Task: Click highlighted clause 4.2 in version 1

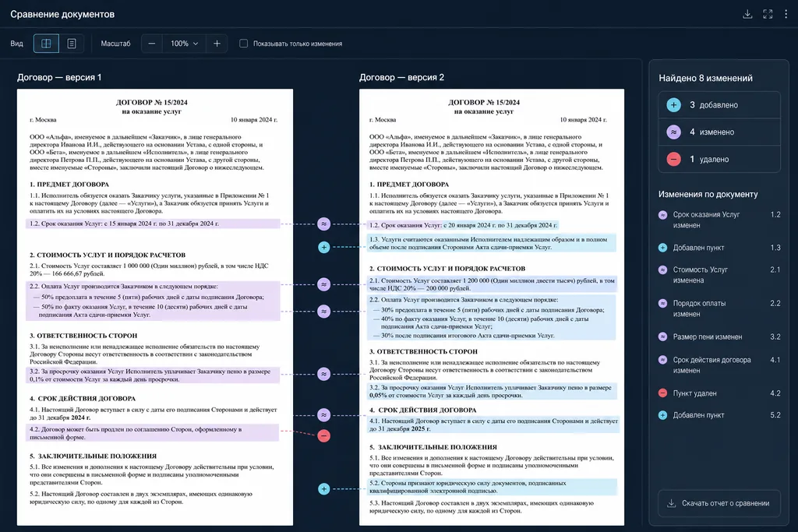Action: pos(153,433)
